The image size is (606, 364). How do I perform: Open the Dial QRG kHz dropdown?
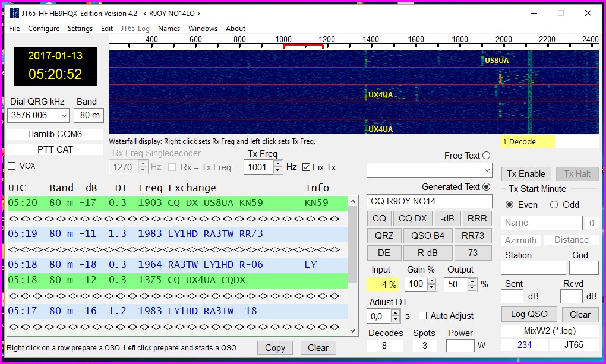tap(62, 115)
